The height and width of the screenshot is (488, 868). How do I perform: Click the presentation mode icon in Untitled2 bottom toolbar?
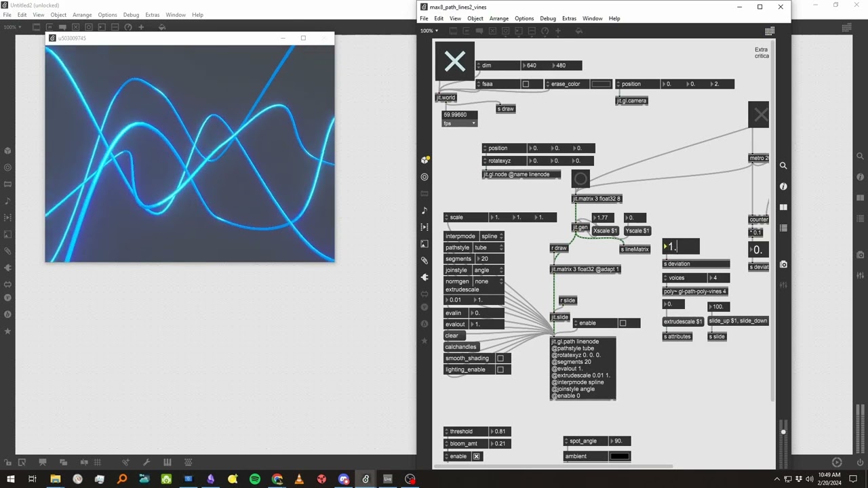pos(42,462)
